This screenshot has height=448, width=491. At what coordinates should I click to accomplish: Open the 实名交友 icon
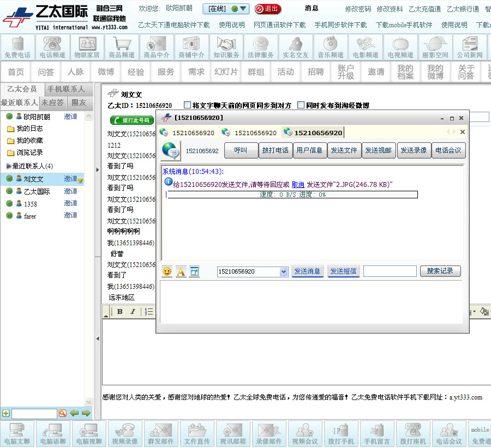pos(296,47)
